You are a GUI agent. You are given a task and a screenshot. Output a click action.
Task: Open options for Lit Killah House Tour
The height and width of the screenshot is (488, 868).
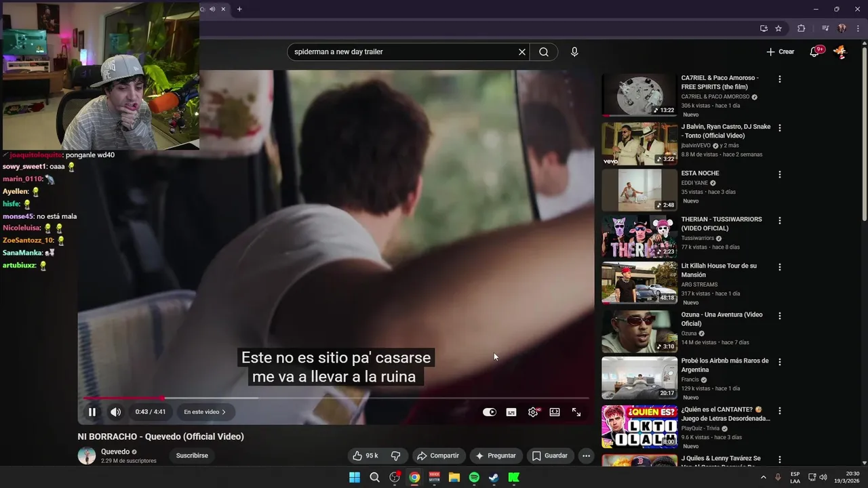coord(779,267)
